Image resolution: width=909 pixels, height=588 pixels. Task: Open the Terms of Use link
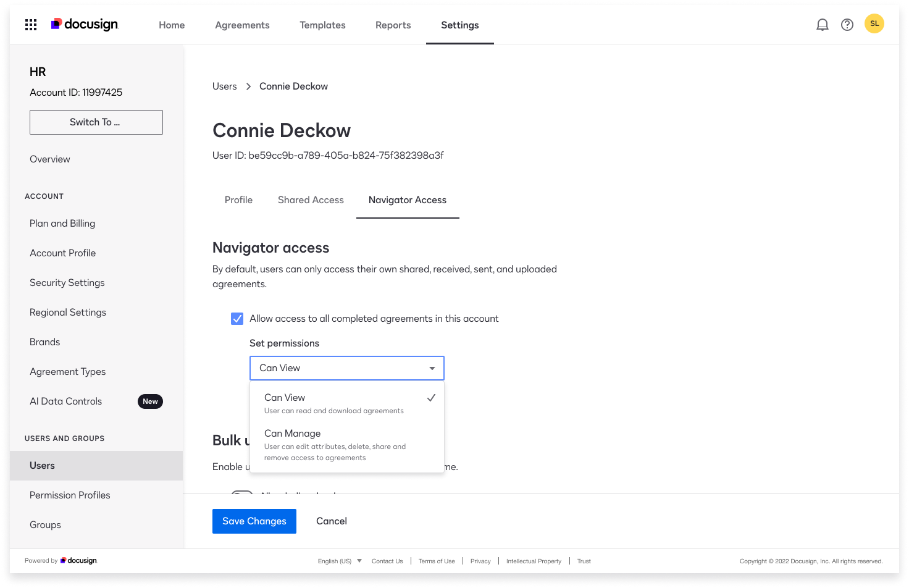(x=437, y=561)
